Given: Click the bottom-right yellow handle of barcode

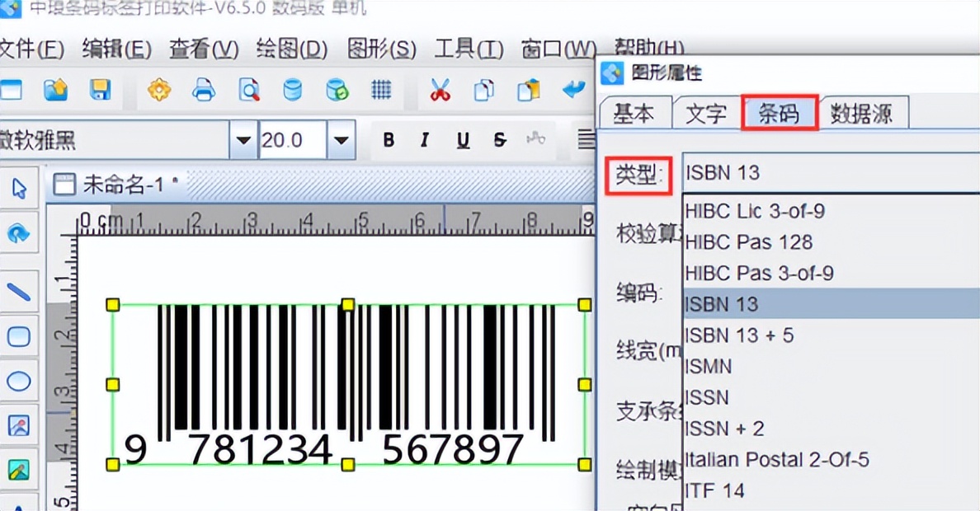Looking at the screenshot, I should 585,464.
